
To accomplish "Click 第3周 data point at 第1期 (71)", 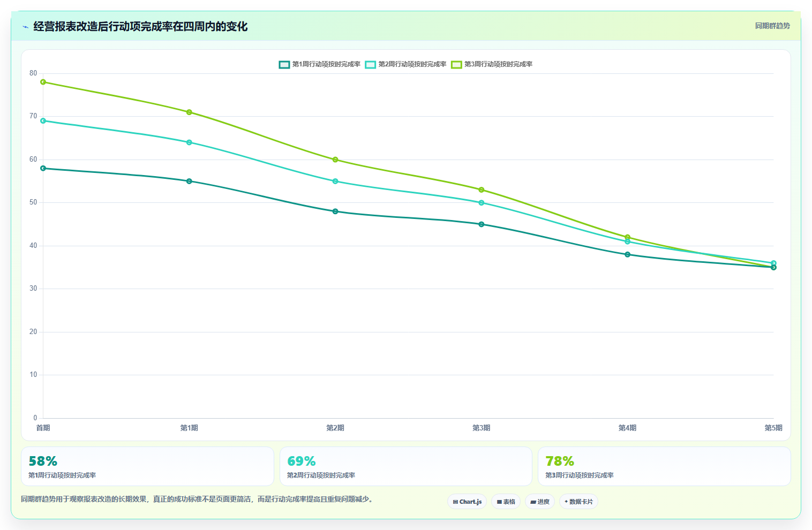I will [189, 112].
